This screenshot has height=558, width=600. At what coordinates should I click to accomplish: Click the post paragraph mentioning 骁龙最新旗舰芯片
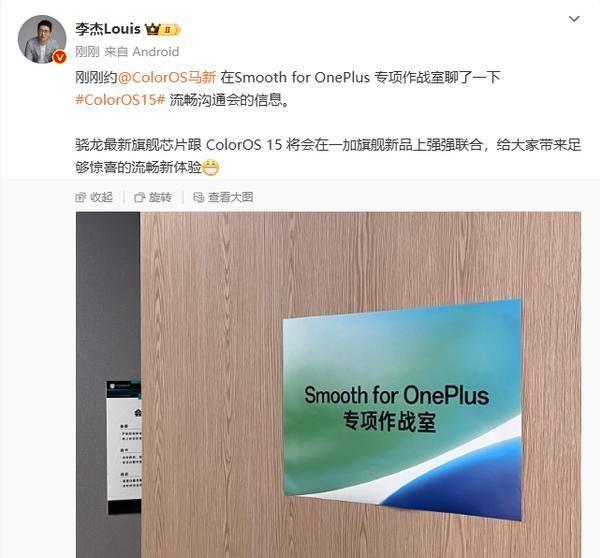pos(328,156)
